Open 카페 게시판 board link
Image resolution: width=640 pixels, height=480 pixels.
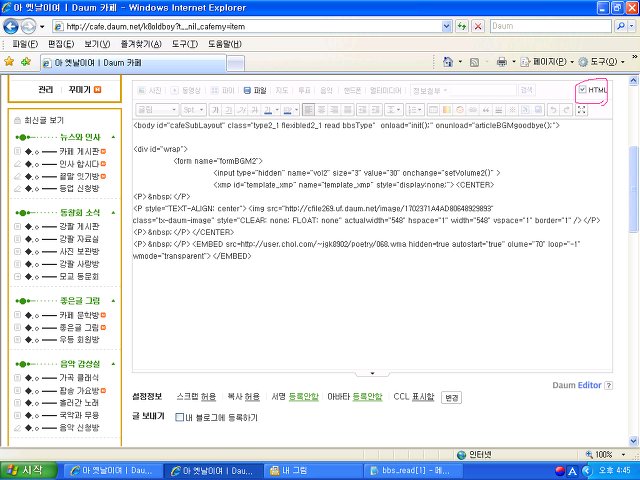pos(79,151)
